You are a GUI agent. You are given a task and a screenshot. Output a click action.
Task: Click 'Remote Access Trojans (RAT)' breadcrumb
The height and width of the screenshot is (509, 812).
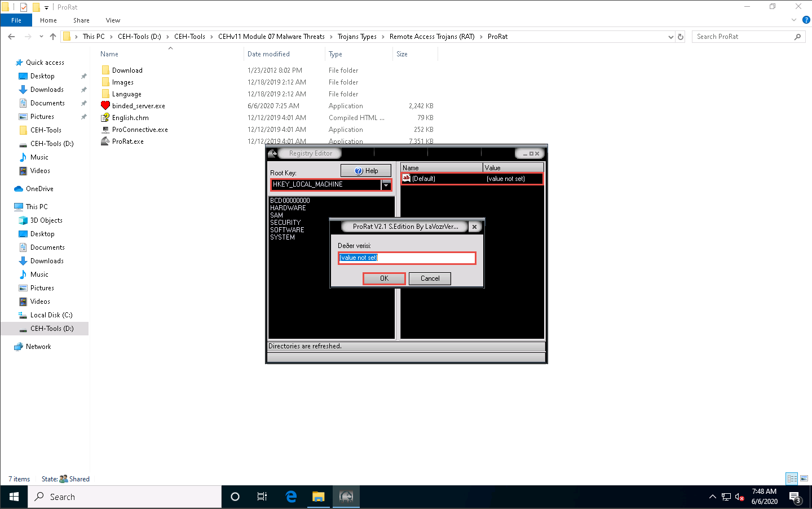pyautogui.click(x=432, y=37)
